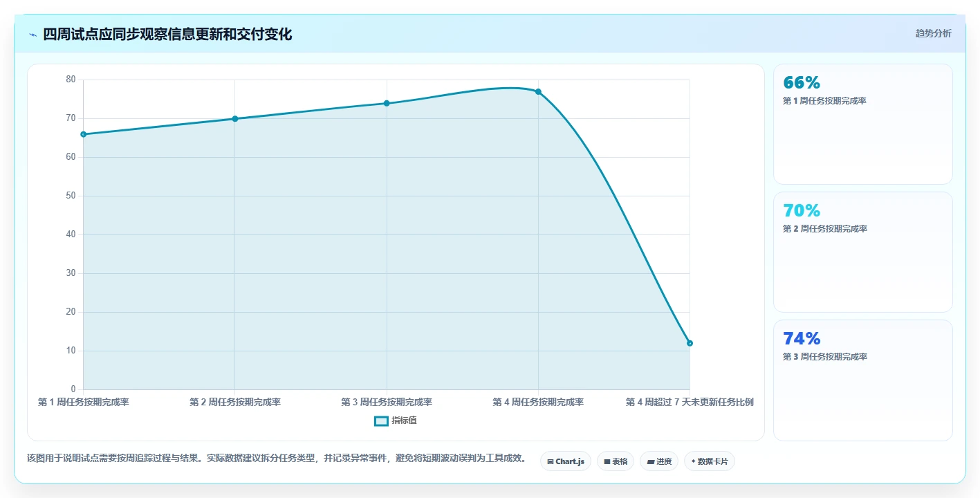Image resolution: width=980 pixels, height=498 pixels.
Task: Click the data point for 第 3 周任务按期完成率
Action: point(387,103)
